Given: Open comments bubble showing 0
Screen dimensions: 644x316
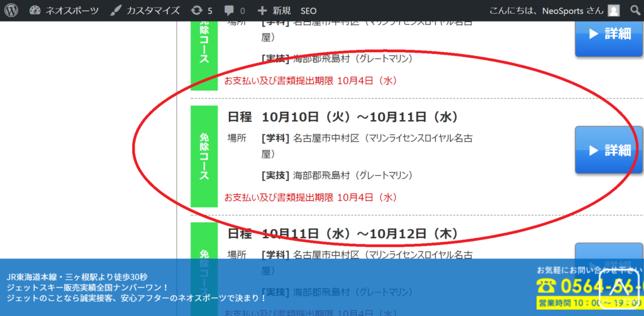Looking at the screenshot, I should [235, 11].
